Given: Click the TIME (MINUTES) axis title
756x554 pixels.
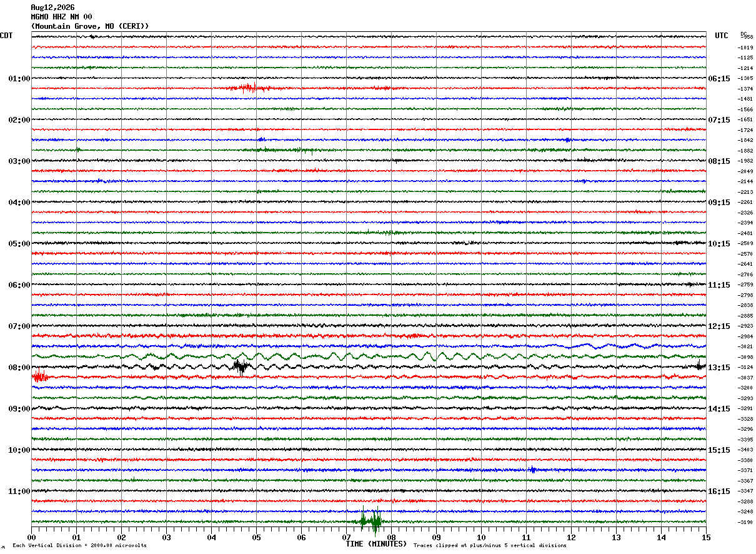Looking at the screenshot, I should tap(376, 544).
